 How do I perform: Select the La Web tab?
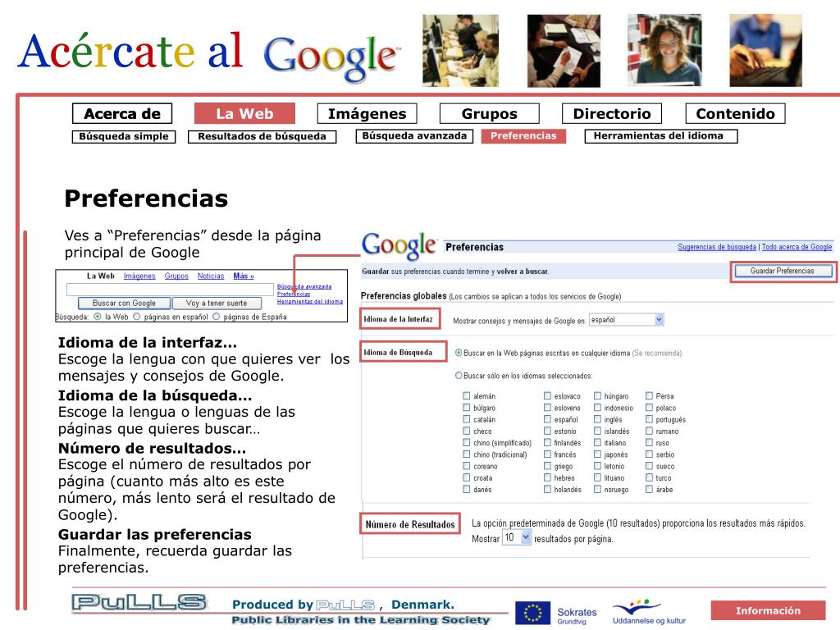[244, 113]
